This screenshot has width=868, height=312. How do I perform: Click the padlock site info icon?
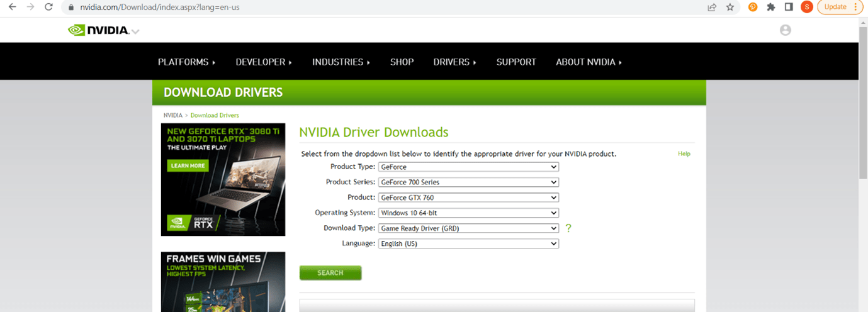[70, 8]
